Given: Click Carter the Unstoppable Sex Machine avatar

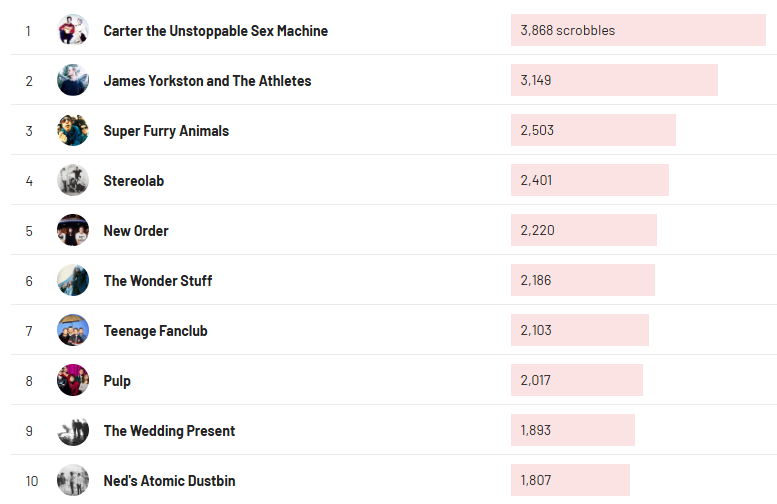Looking at the screenshot, I should (73, 31).
